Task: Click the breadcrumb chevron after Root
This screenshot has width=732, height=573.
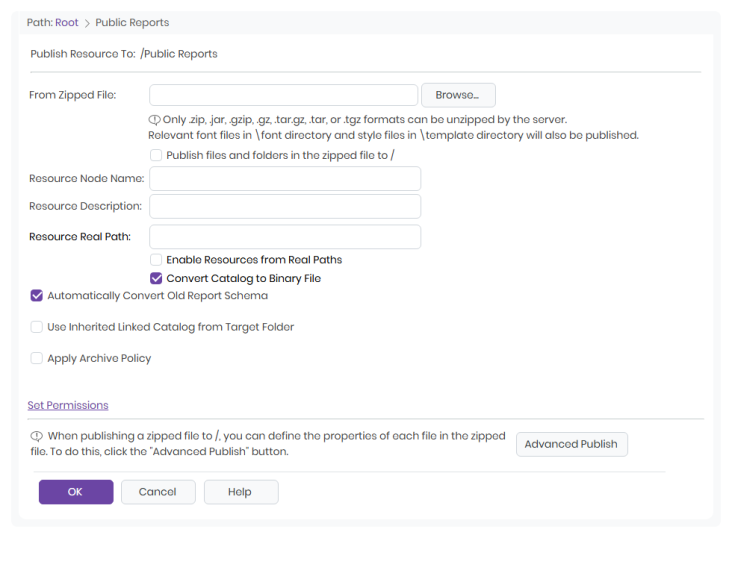Action: 87,23
